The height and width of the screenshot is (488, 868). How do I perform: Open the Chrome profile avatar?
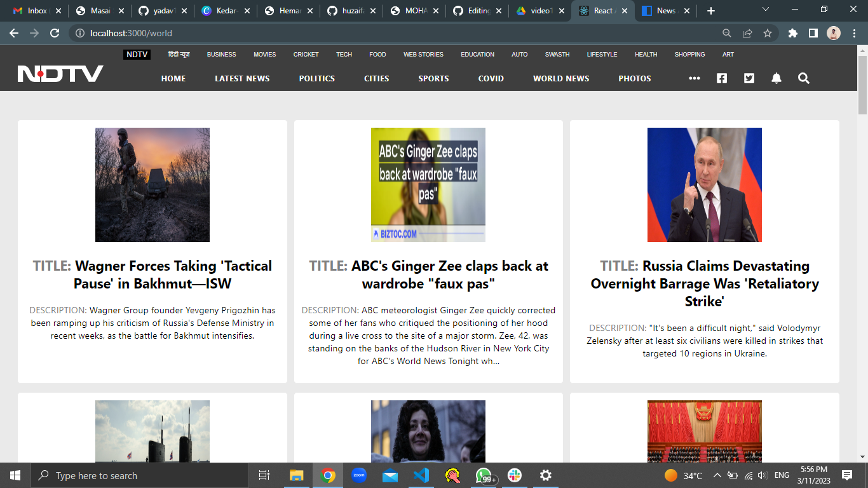point(834,33)
